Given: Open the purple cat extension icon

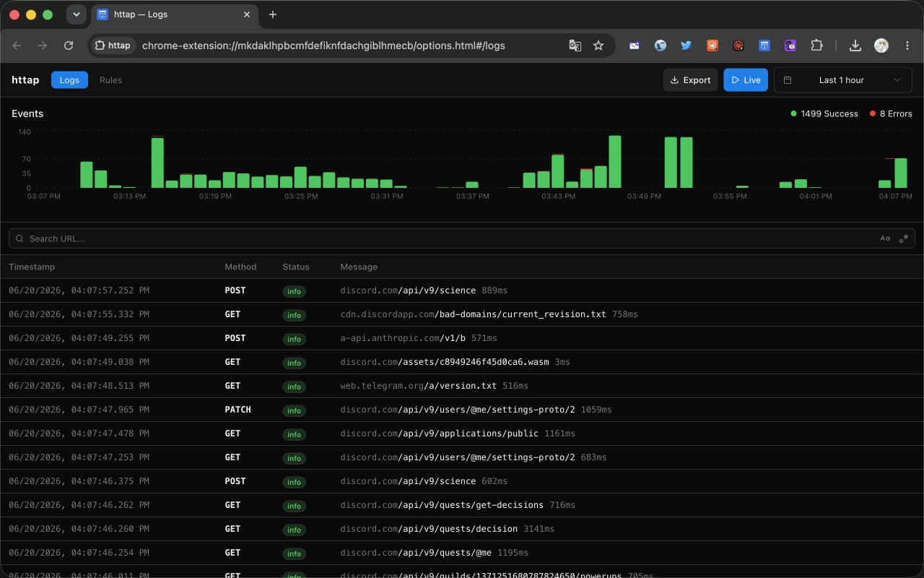Looking at the screenshot, I should point(790,46).
